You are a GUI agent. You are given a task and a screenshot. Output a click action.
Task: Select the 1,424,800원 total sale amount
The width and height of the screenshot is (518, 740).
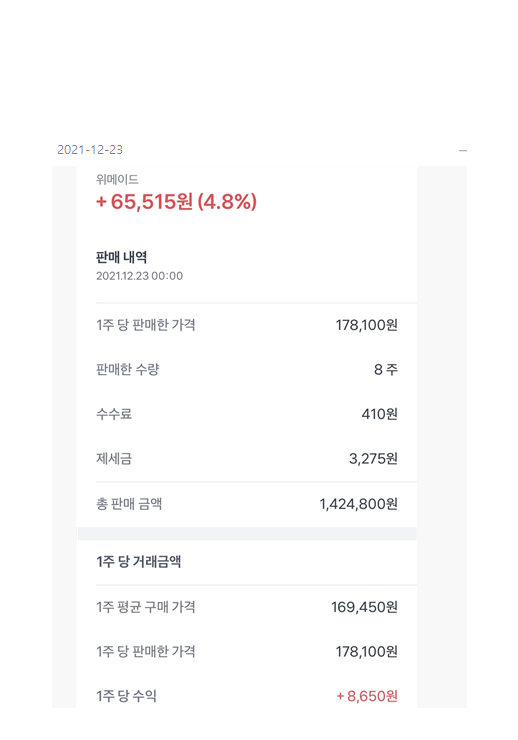click(x=359, y=504)
